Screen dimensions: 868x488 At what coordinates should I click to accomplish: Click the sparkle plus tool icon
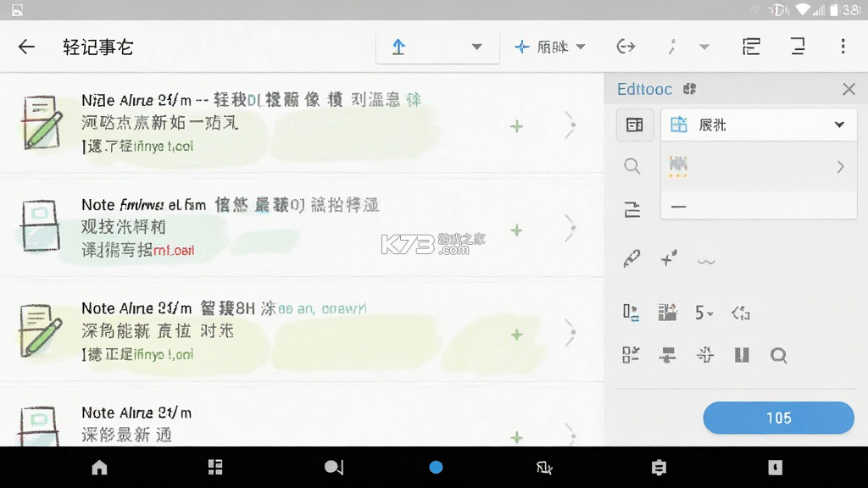click(x=669, y=258)
